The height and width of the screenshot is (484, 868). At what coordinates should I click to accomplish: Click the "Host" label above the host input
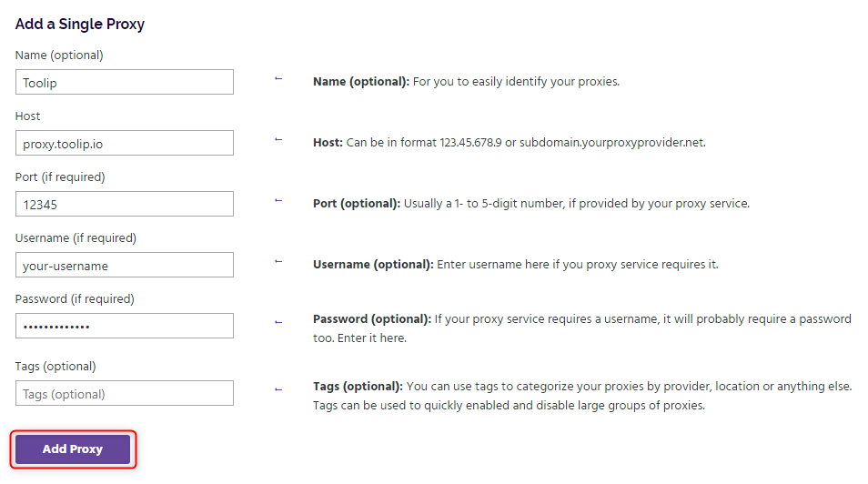click(x=28, y=116)
